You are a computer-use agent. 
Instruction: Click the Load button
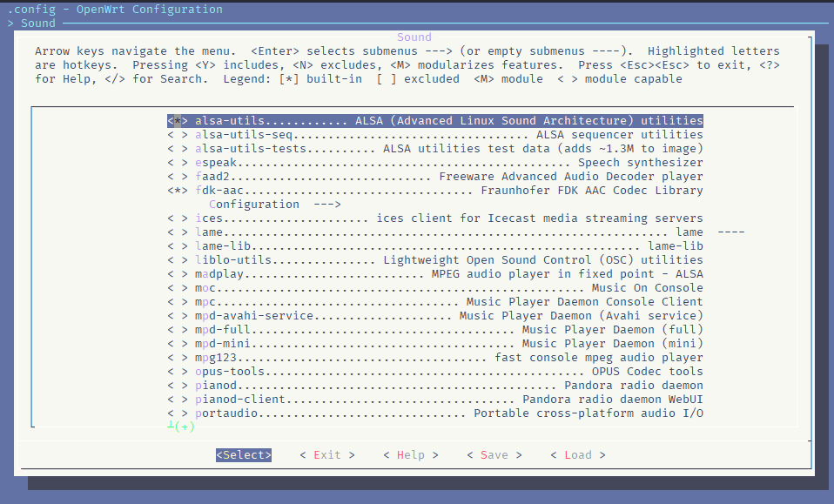(577, 455)
